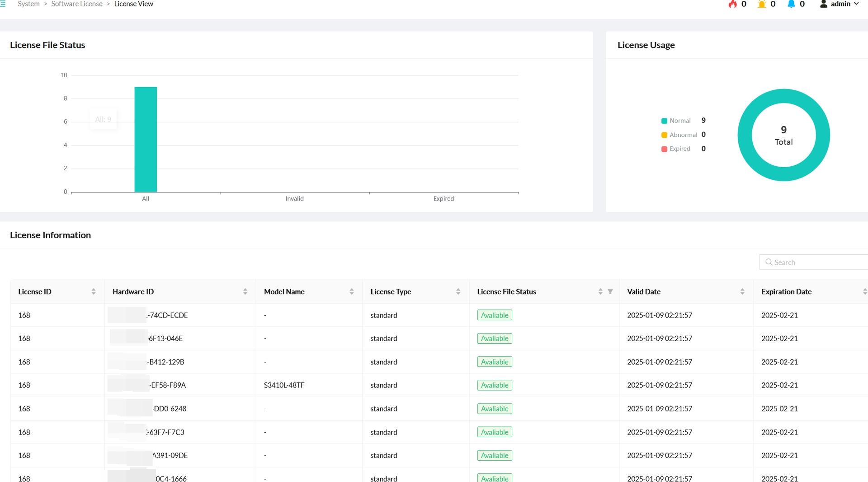Sort by License File Status arrows

pyautogui.click(x=600, y=292)
